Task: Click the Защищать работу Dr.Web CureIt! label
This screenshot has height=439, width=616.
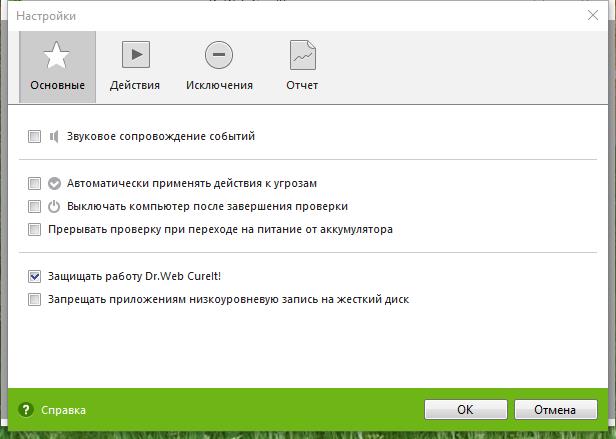Action: tap(134, 276)
